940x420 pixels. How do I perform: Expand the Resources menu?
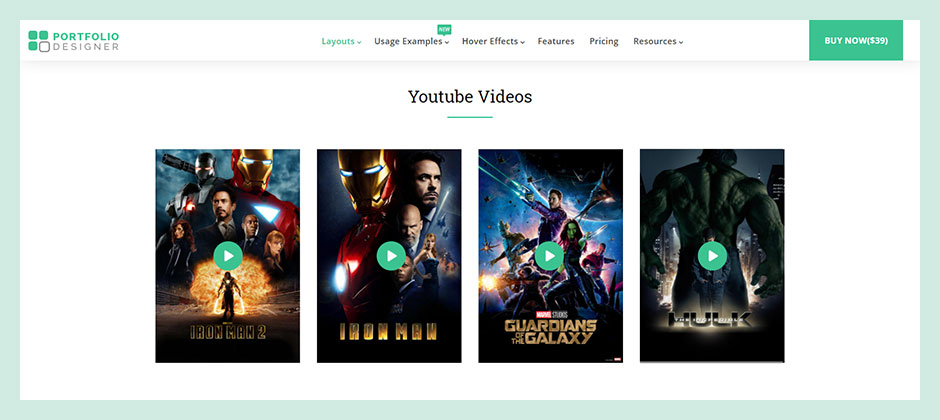pos(658,41)
